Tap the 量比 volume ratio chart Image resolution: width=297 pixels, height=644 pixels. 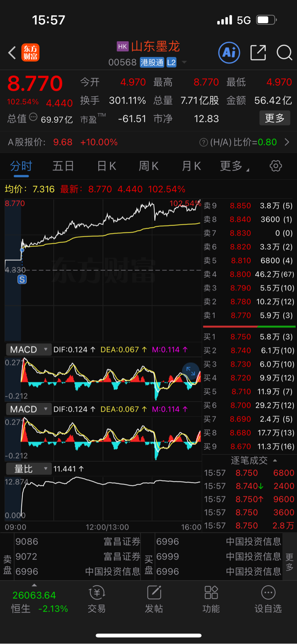[x=103, y=499]
